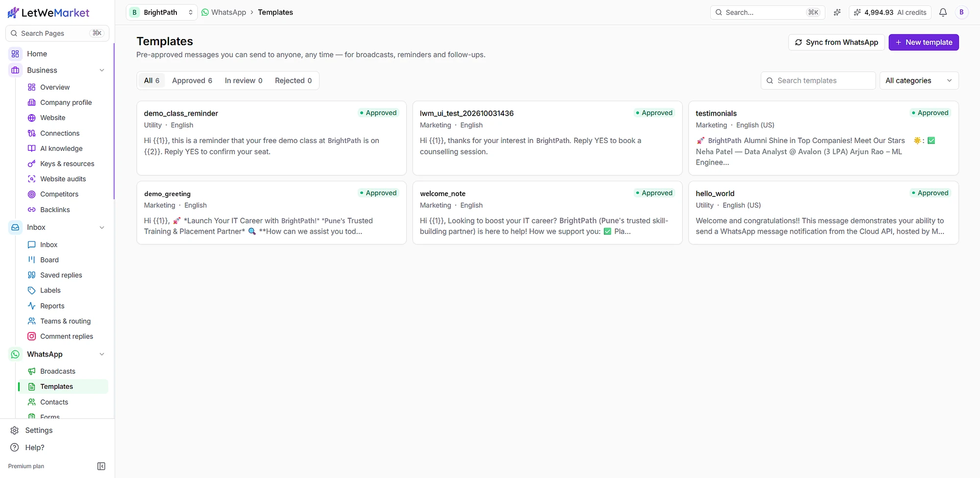980x478 pixels.
Task: Open the hello_world template card
Action: 823,213
